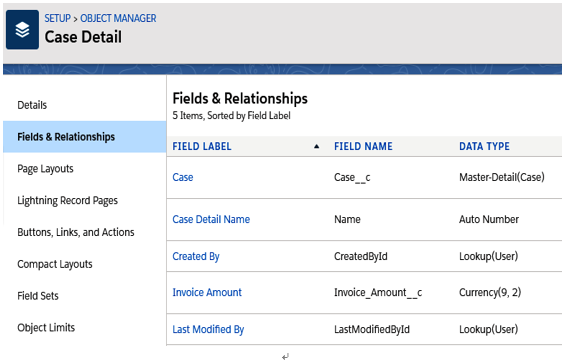Sort by FIELD NAME column header
The height and width of the screenshot is (364, 569).
(363, 147)
